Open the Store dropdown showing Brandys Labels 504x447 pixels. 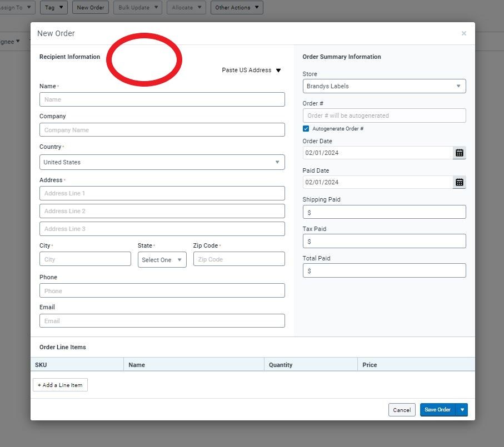(384, 86)
